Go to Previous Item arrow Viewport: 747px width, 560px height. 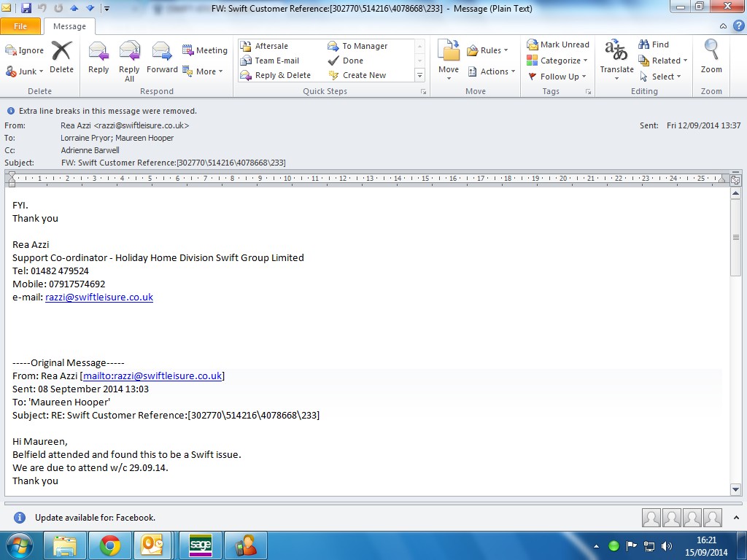(74, 8)
